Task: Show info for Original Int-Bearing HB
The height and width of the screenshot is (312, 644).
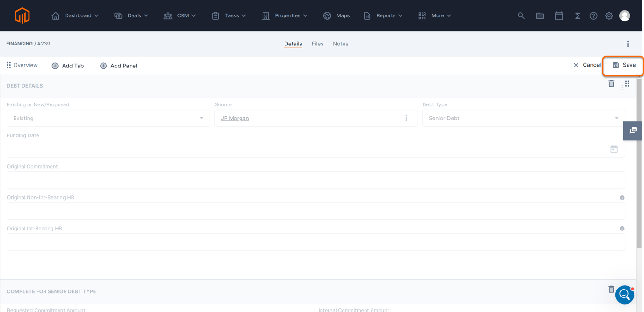Action: pos(622,229)
